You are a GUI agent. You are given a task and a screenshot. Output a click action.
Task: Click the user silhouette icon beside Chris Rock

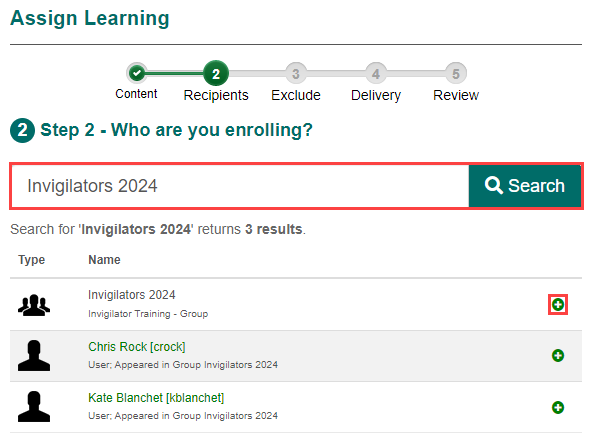pos(34,356)
